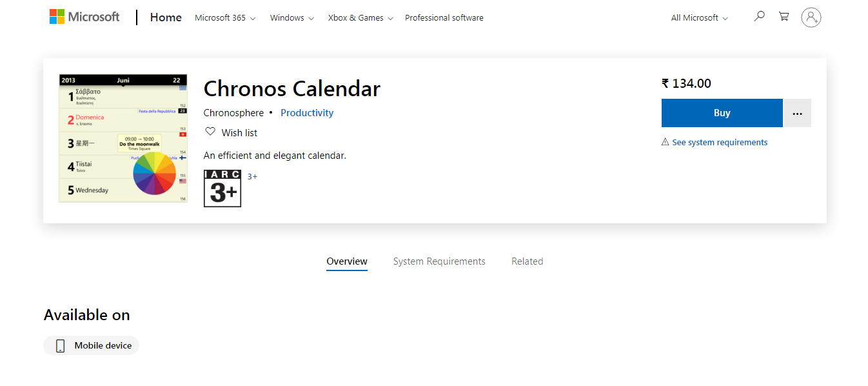Switch to the System Requirements tab
Screen dimensions: 868x386
439,261
